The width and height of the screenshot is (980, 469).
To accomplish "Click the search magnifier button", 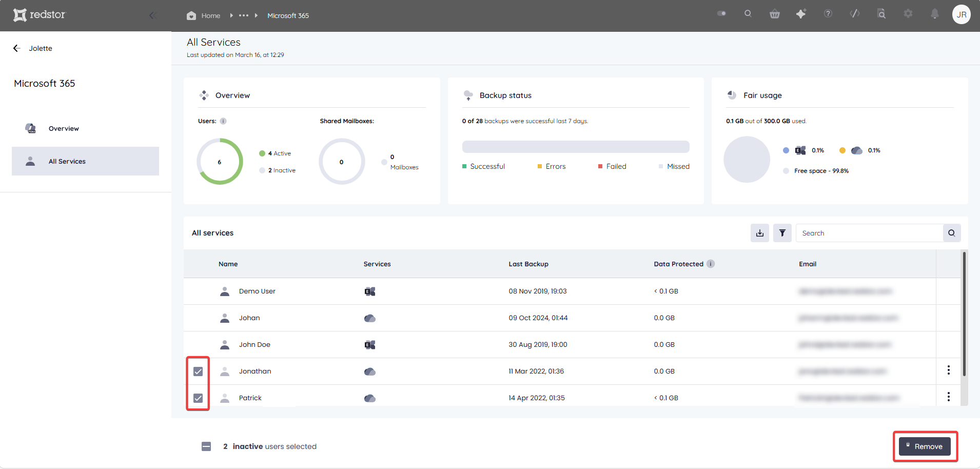I will pos(952,233).
